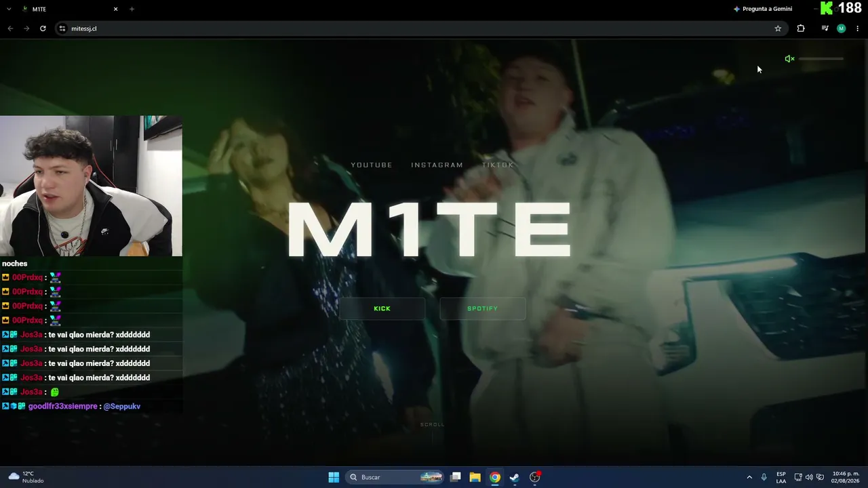Open OBS Studio from taskbar
The width and height of the screenshot is (868, 488).
[535, 477]
